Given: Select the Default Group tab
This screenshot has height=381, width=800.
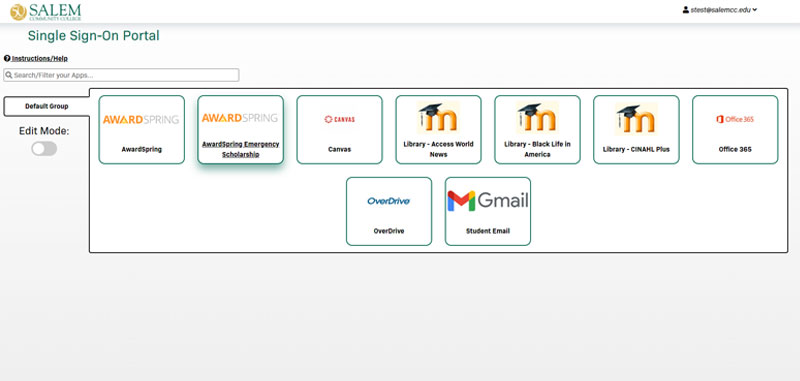Looking at the screenshot, I should tap(46, 106).
